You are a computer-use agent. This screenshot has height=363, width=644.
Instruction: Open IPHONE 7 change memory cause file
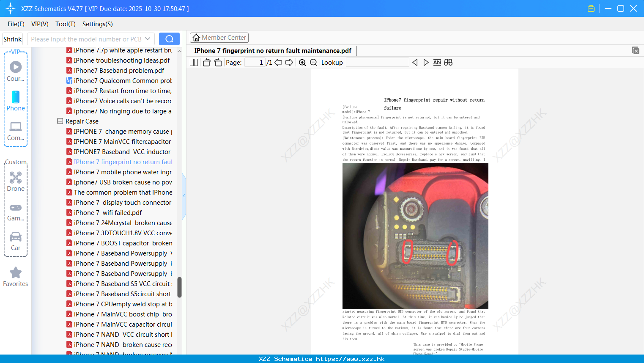point(119,132)
